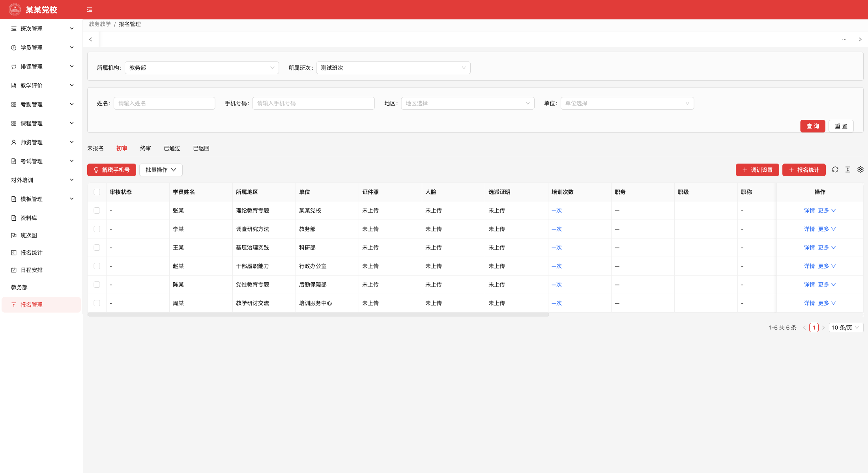Click the tab bar right scroll arrow
Viewport: 868px width, 473px height.
coord(860,39)
